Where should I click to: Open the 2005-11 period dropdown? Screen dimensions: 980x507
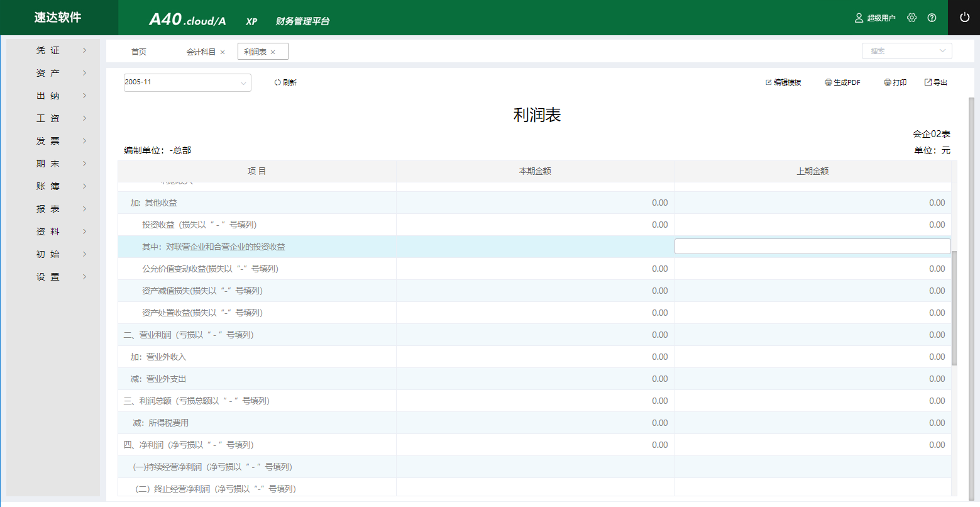pyautogui.click(x=187, y=82)
